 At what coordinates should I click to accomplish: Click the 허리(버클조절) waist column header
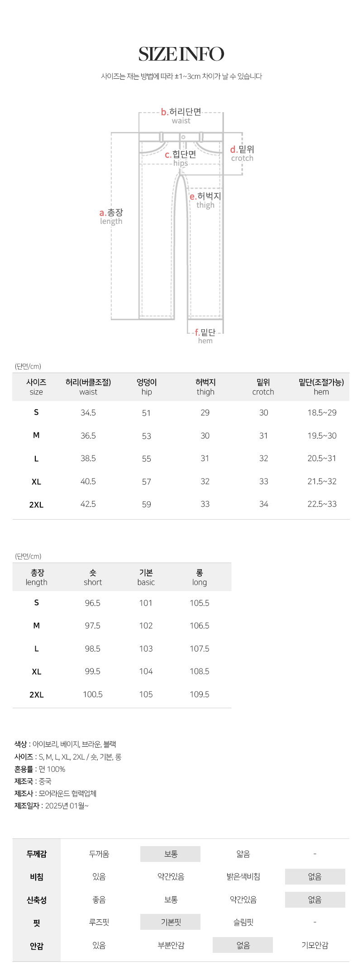[88, 387]
